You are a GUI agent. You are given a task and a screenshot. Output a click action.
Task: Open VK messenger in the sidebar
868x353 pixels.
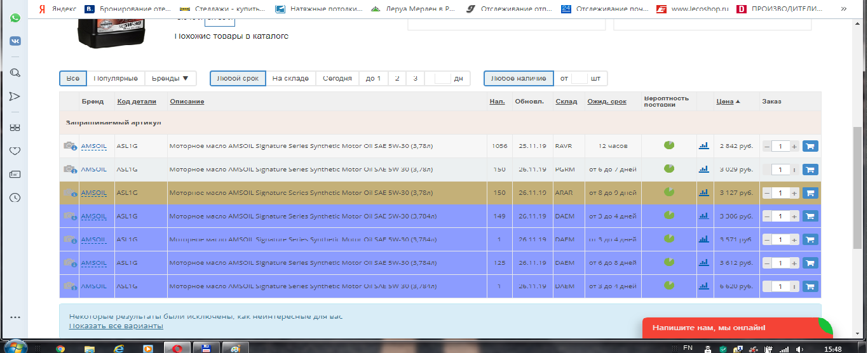coord(15,41)
